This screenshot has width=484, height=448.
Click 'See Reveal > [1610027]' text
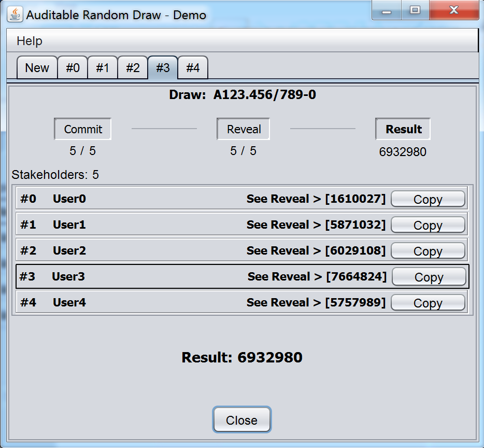pos(316,199)
